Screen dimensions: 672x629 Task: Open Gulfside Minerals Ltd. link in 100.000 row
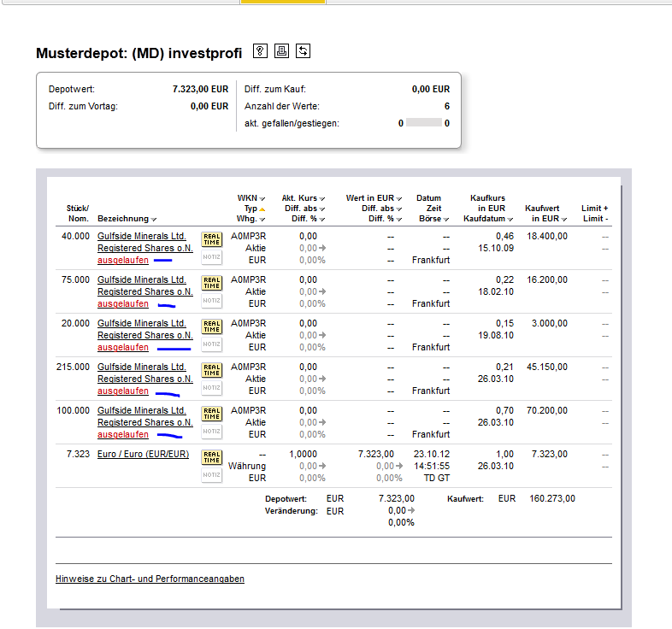click(x=142, y=410)
